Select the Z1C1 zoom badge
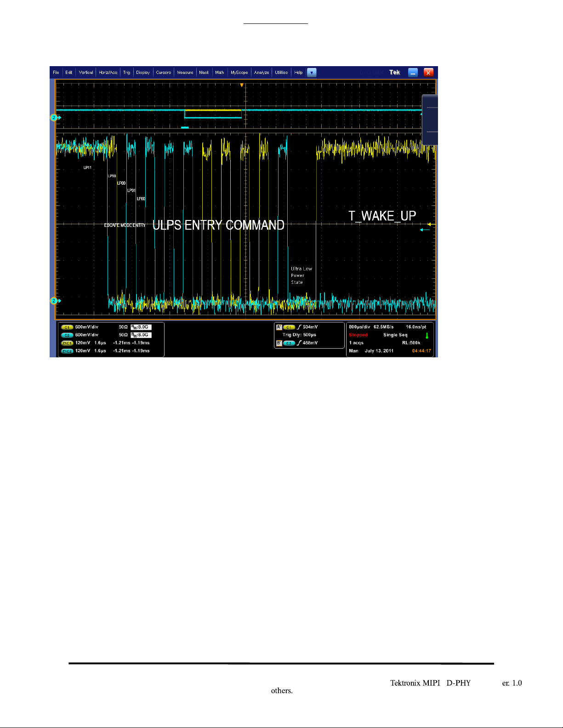Screen dimensions: 563x728 click(x=67, y=343)
